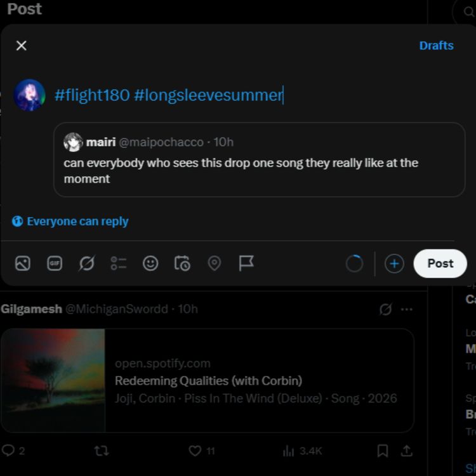The image size is (476, 476).
Task: Click the hashtag text input field
Action: pos(255,95)
